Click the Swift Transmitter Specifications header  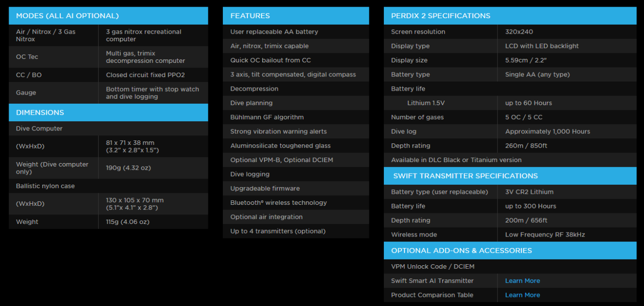coord(465,176)
